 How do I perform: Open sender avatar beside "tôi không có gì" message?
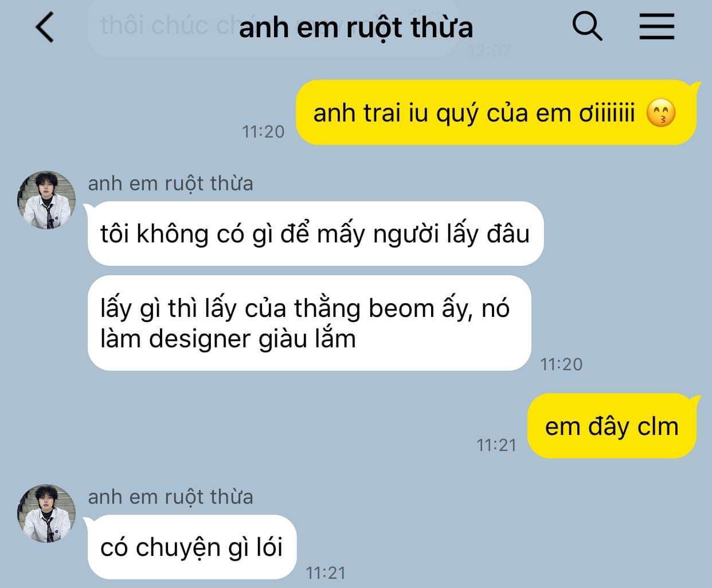46,200
